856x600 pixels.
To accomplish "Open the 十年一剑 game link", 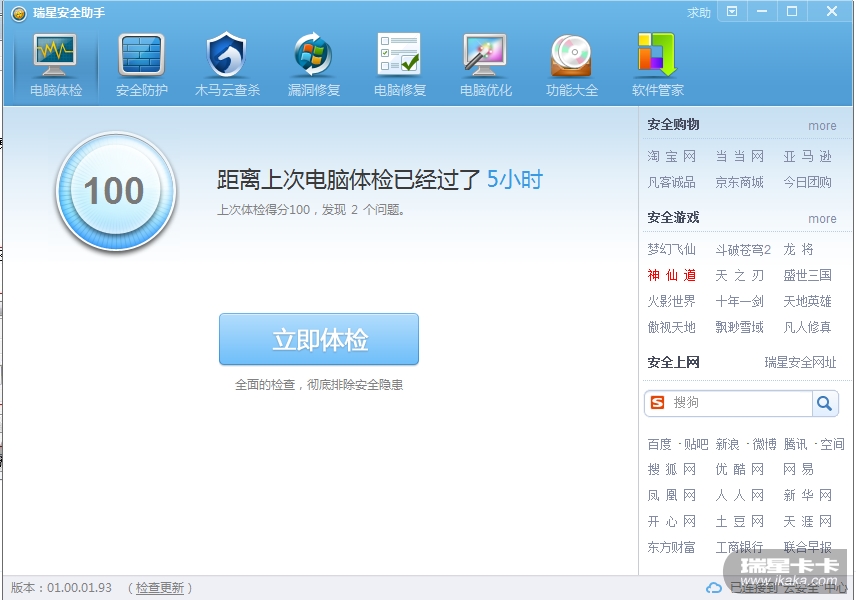I will tap(740, 301).
